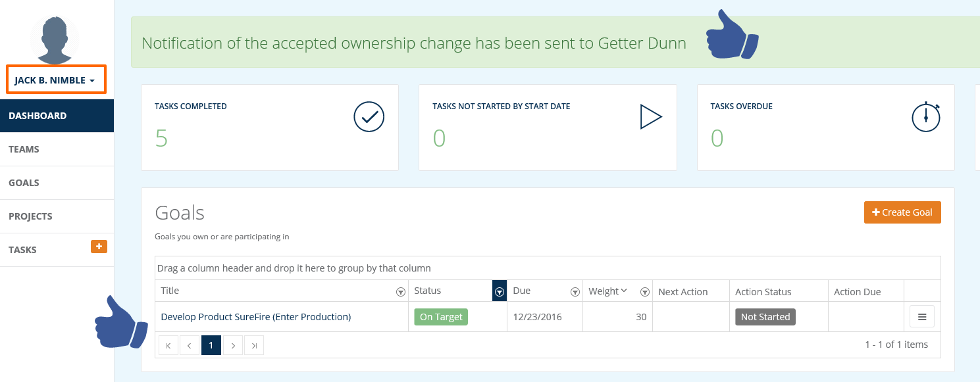Viewport: 980px width, 382px height.
Task: Click the Tasks Overdue count 0
Action: coord(717,138)
